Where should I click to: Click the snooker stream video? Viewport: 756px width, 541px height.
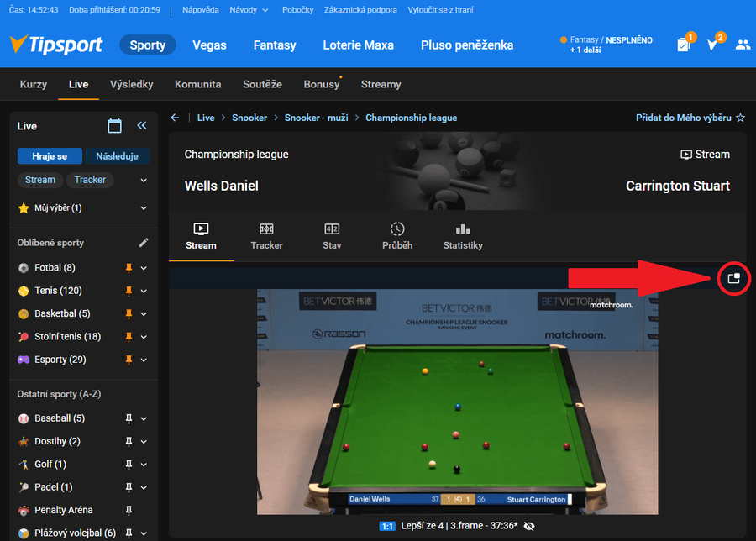[457, 402]
